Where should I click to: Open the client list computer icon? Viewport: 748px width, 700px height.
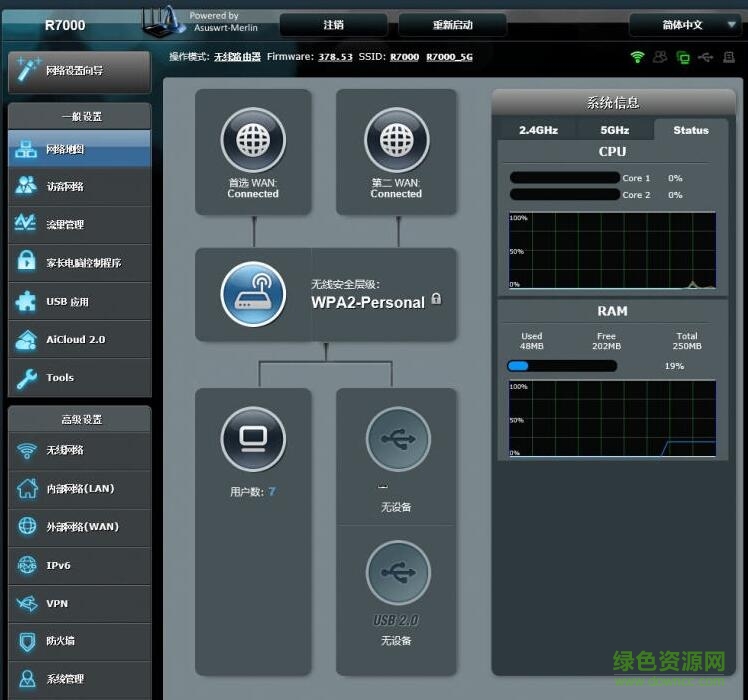click(x=253, y=440)
